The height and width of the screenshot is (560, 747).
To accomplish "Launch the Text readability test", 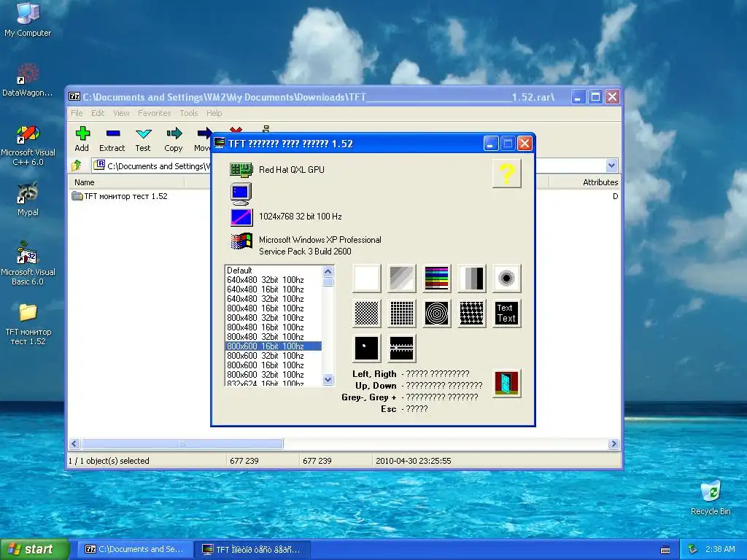I will pos(506,314).
